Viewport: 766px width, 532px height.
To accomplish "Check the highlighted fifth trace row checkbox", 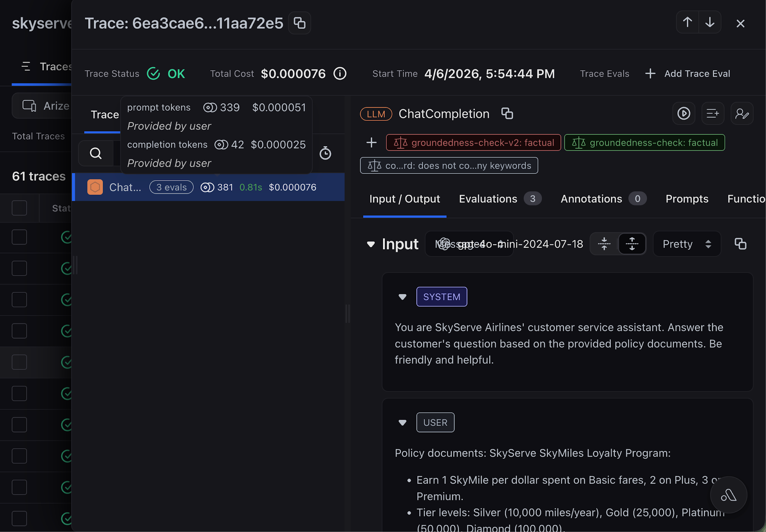I will (x=19, y=362).
